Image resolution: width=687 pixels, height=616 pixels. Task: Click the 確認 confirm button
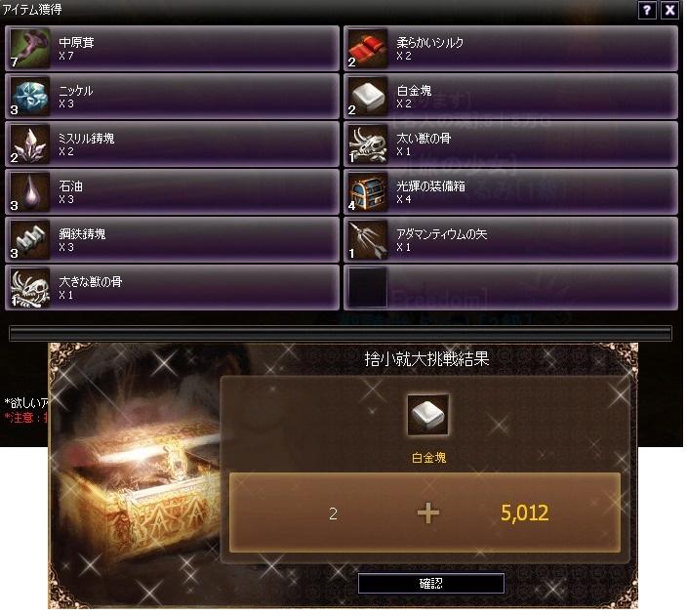[430, 583]
